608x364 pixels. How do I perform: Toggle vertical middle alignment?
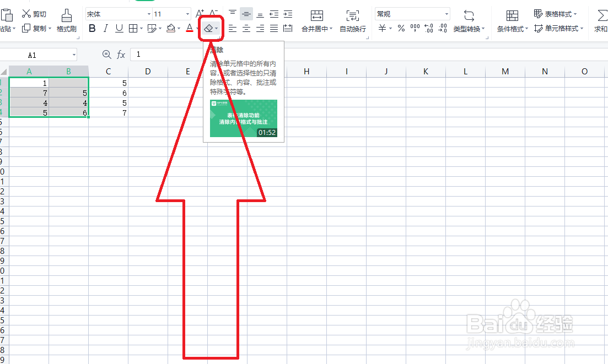pyautogui.click(x=246, y=14)
